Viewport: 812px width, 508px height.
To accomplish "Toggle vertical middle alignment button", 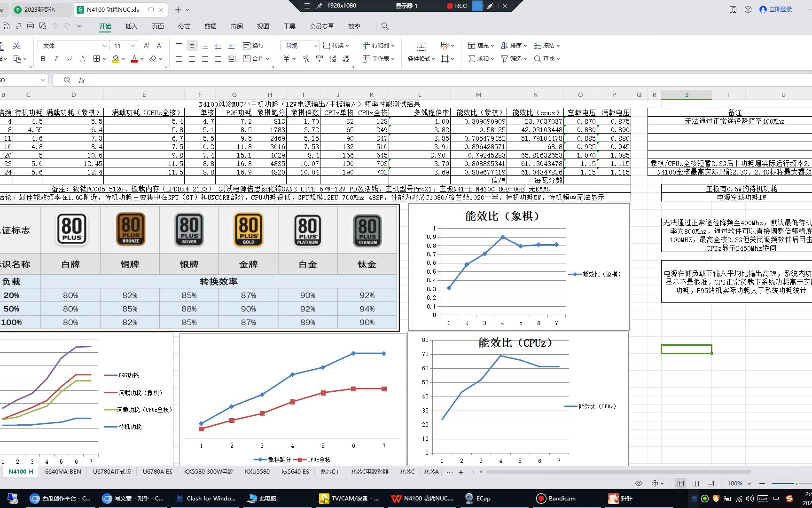I will tap(192, 46).
